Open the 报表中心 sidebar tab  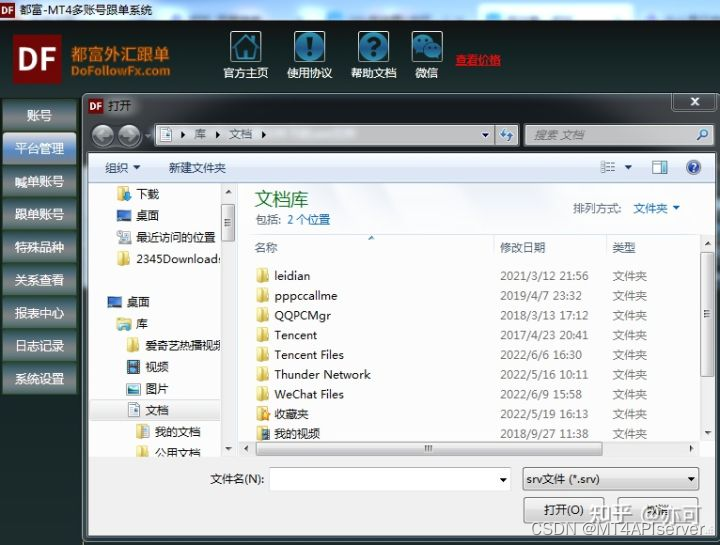(x=39, y=313)
